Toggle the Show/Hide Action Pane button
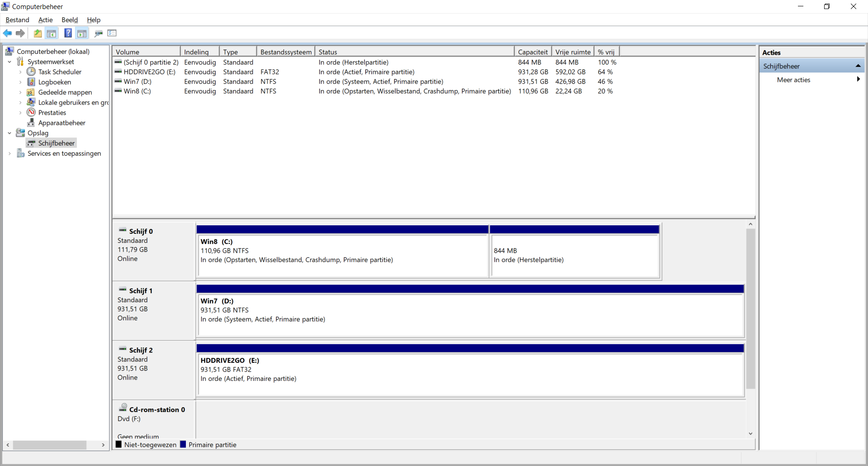This screenshot has height=466, width=868. tap(82, 33)
